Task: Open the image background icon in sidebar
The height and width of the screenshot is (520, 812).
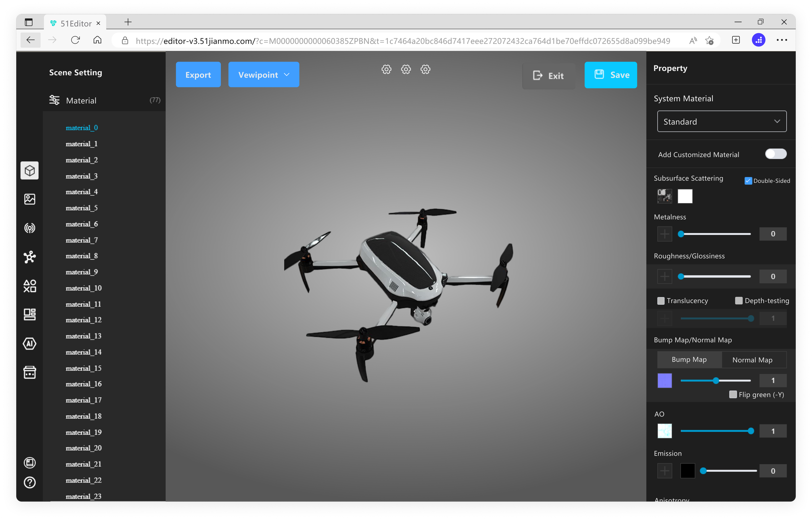Action: 30,199
